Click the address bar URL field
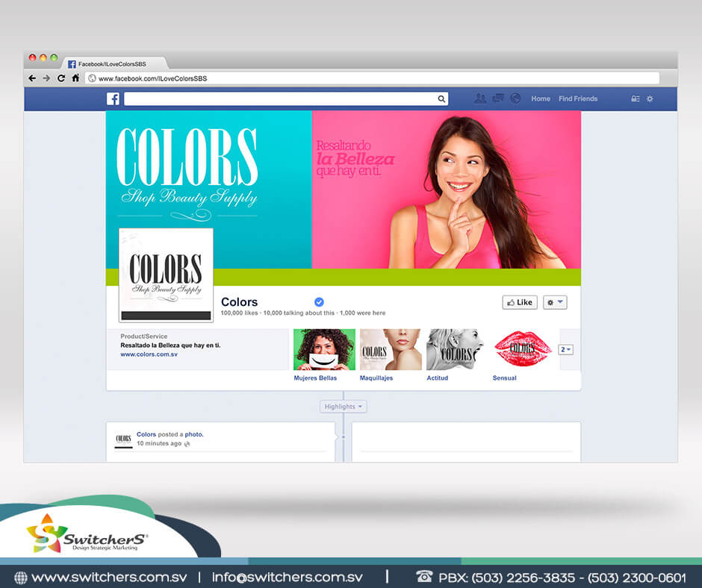702x588 pixels. 373,78
